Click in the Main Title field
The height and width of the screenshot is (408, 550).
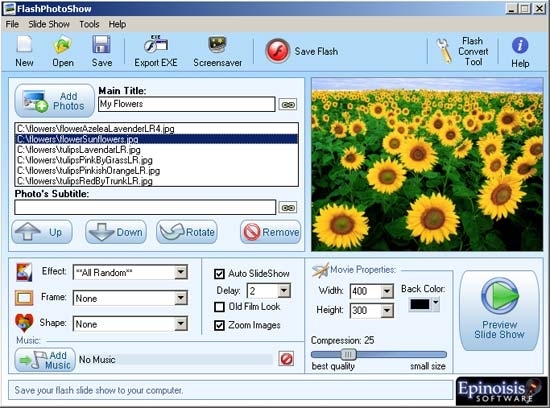(187, 104)
